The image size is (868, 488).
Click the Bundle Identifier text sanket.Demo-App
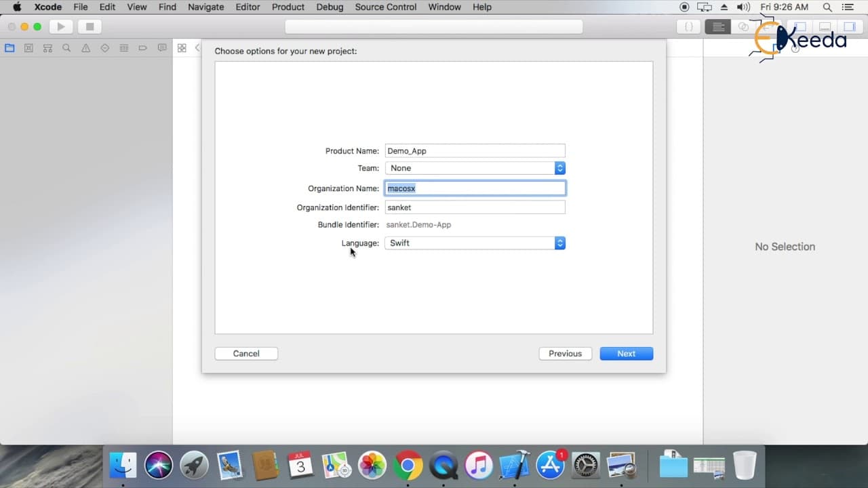point(418,224)
